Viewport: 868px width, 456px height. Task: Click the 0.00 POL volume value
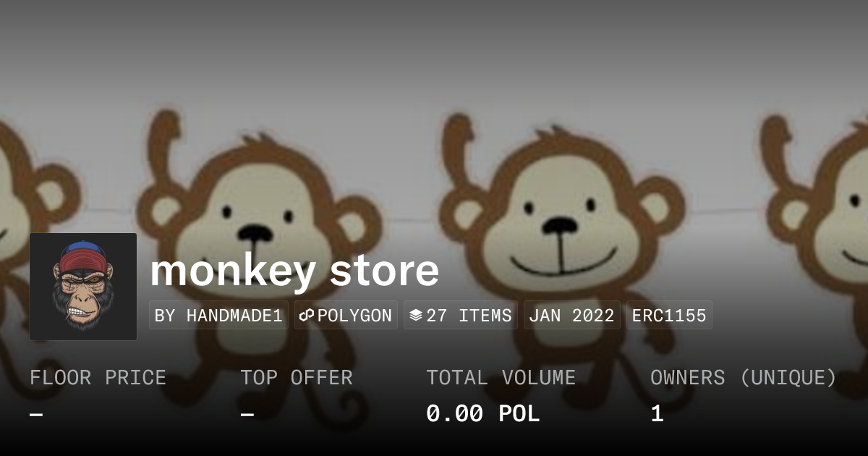(x=483, y=414)
